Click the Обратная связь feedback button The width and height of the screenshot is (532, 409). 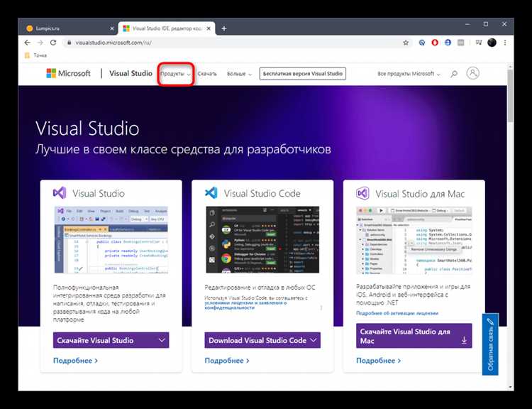pyautogui.click(x=490, y=344)
